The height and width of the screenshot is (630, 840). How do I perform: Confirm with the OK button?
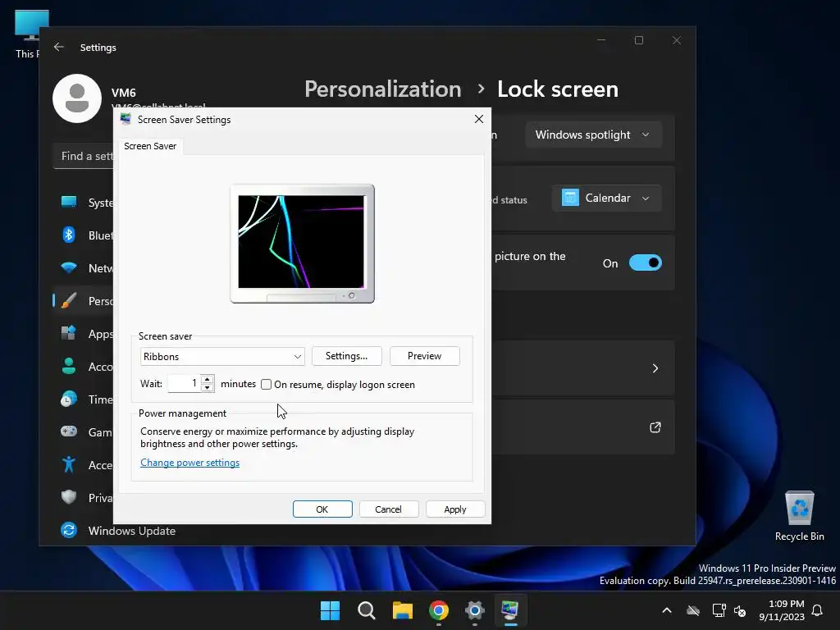coord(322,509)
